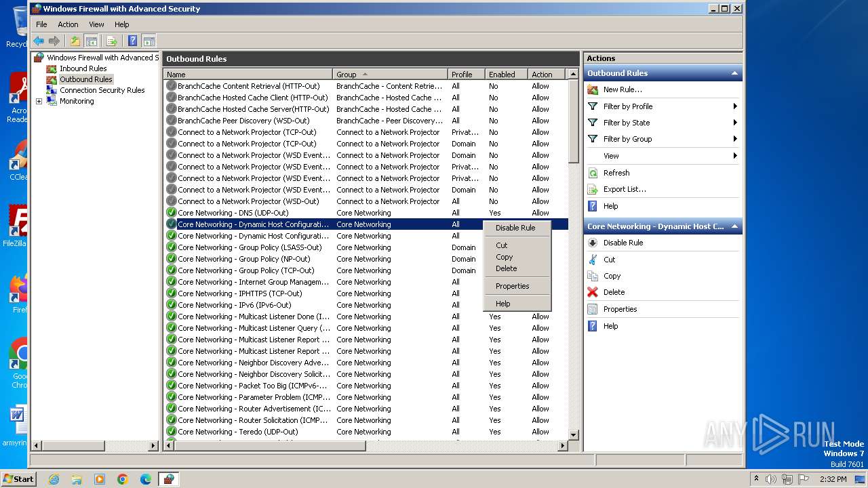Open the Start menu
The height and width of the screenshot is (488, 868).
pyautogui.click(x=18, y=479)
